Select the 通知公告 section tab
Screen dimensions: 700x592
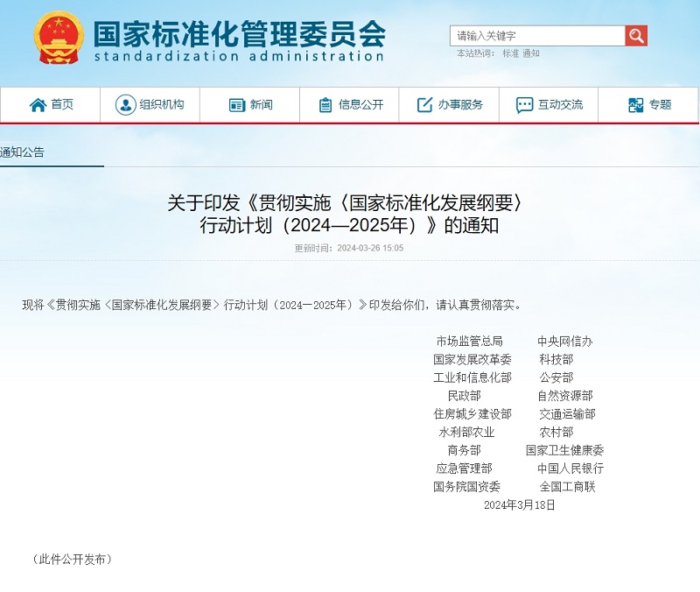[23, 152]
